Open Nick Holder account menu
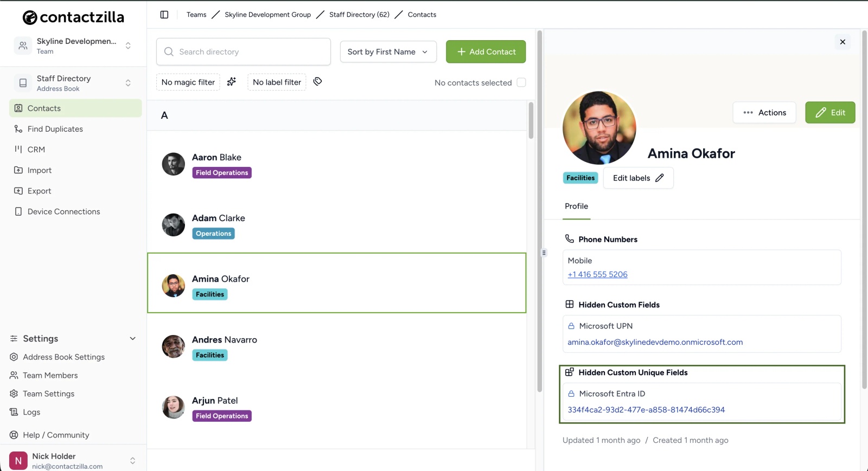This screenshot has width=868, height=471. point(73,461)
